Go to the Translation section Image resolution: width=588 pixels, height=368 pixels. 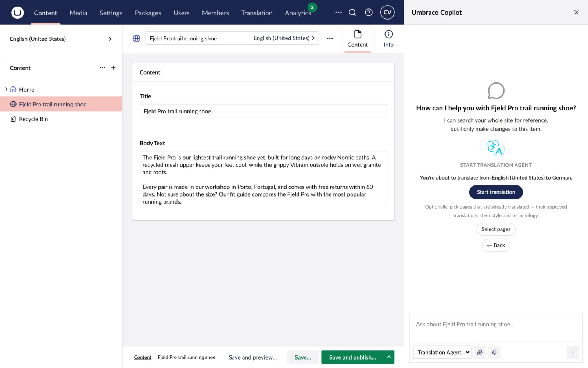click(257, 13)
